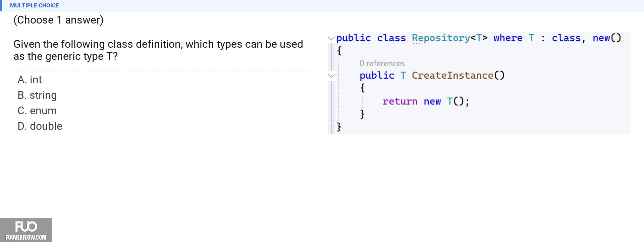The image size is (644, 242).
Task: Select answer B. string
Action: [x=37, y=95]
